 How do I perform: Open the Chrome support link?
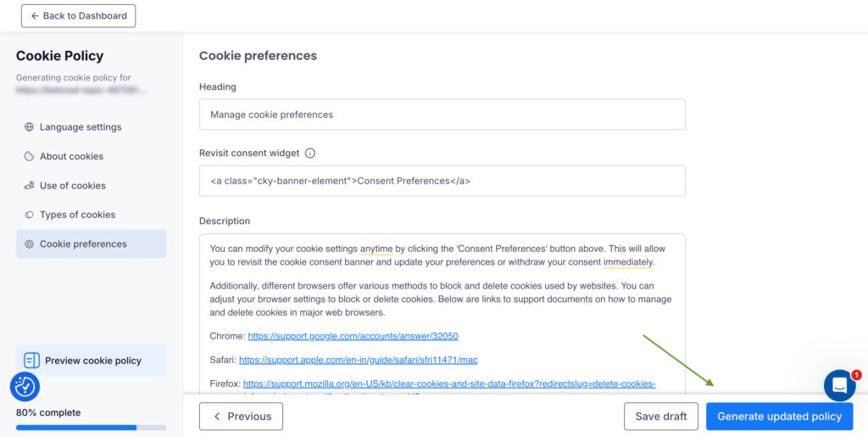coord(353,336)
